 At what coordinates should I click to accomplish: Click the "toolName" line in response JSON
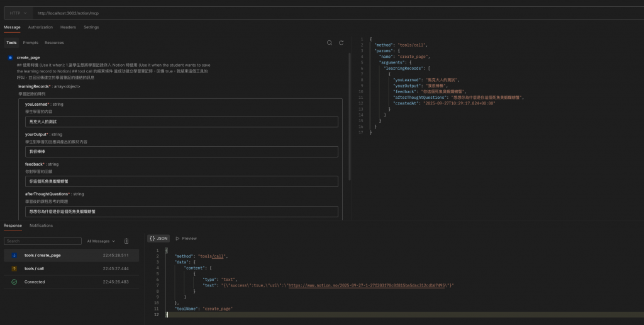click(203, 309)
